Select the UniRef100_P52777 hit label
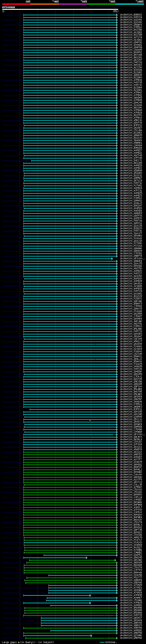Screen dimensions: 146x644 click(x=131, y=578)
